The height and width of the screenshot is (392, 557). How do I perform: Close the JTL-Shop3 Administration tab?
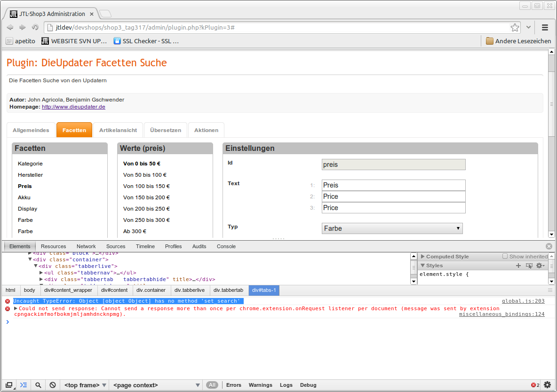click(x=92, y=14)
